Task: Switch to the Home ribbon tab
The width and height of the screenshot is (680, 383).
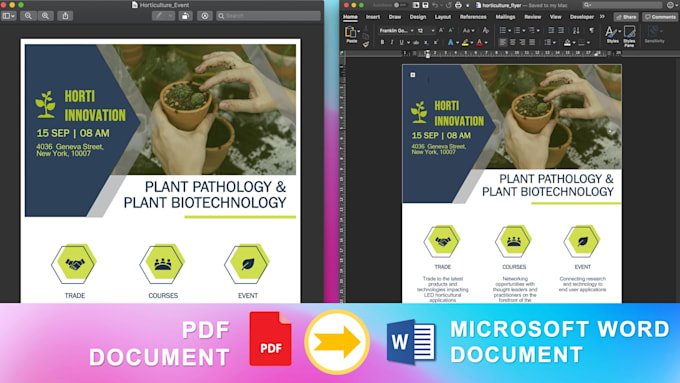Action: (350, 17)
